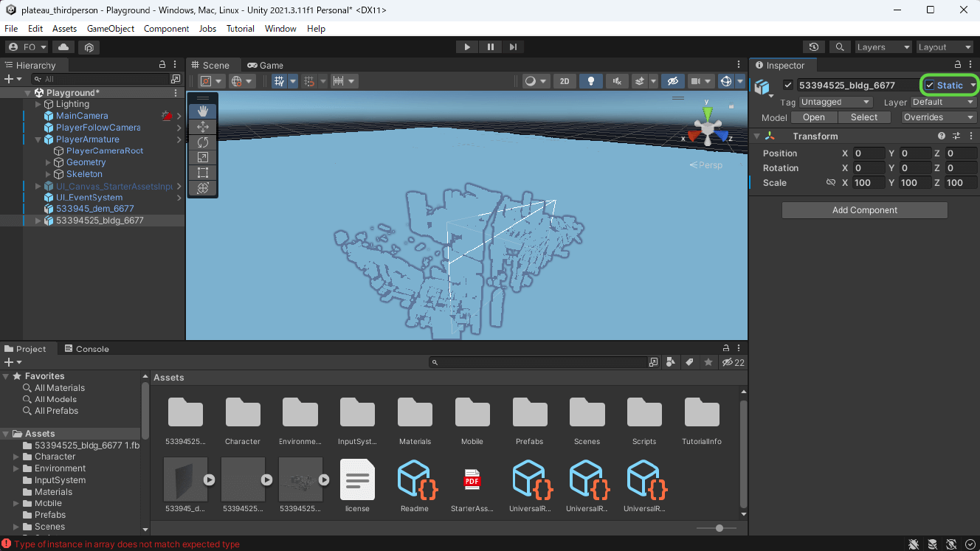Click the Step frame button
Screen dimensions: 980x551
click(514, 47)
